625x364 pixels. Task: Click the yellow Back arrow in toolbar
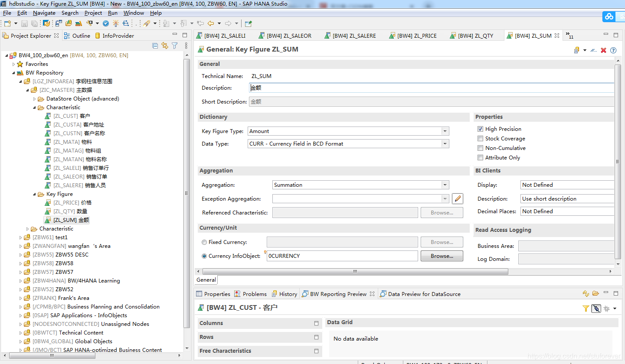tap(211, 23)
